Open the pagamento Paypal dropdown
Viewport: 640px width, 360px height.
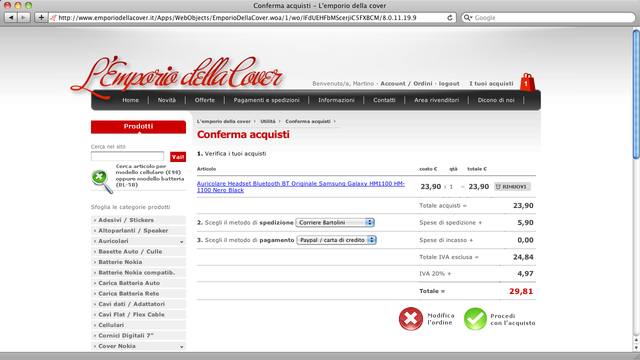pyautogui.click(x=336, y=240)
